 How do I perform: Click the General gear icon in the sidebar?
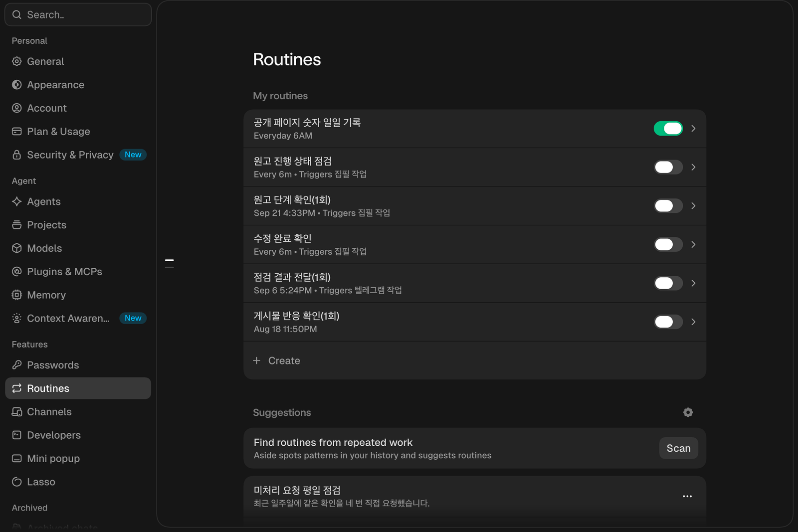click(17, 61)
